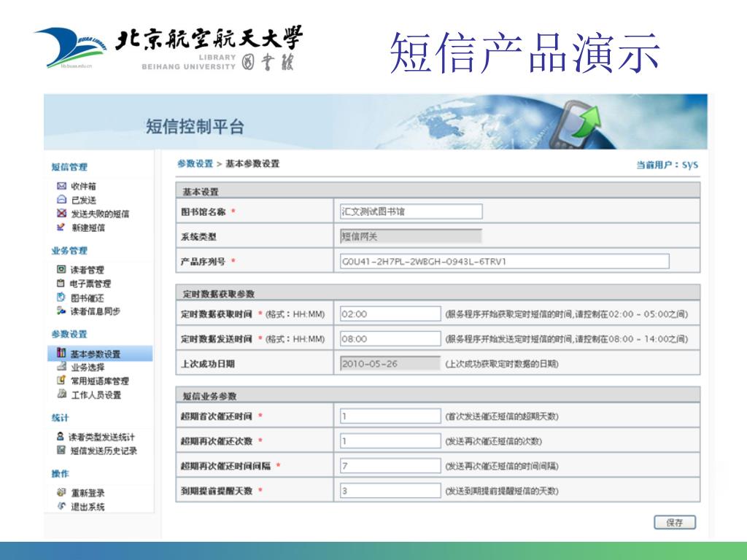Focus the 超期再次催还次数 input
The height and width of the screenshot is (560, 747).
point(390,440)
